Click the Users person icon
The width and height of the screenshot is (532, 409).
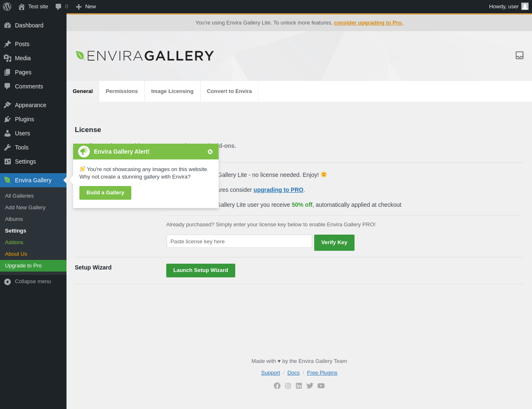click(x=7, y=133)
